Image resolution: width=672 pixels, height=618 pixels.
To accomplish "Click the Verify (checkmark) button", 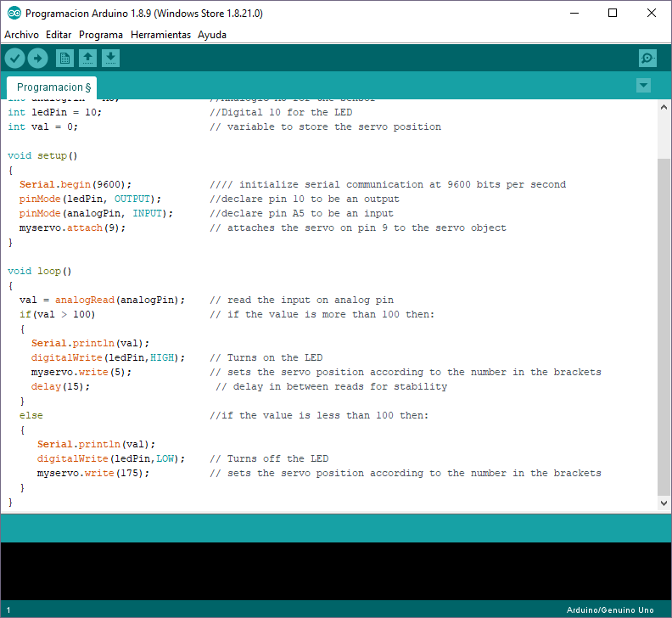I will coord(14,58).
